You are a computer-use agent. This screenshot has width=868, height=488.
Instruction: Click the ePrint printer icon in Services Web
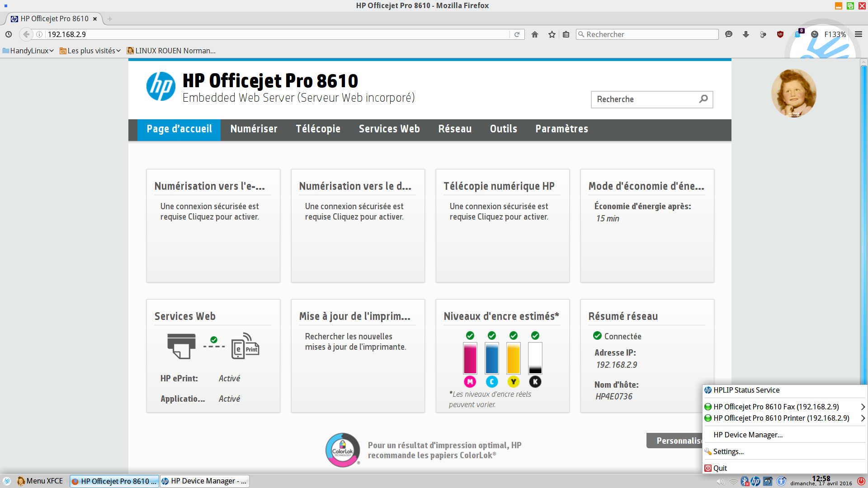181,346
